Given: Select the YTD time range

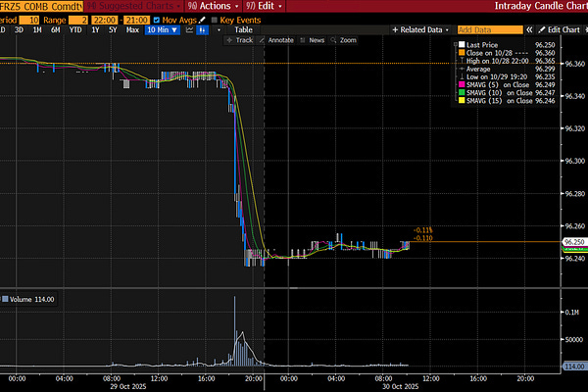Looking at the screenshot, I should click(x=75, y=30).
